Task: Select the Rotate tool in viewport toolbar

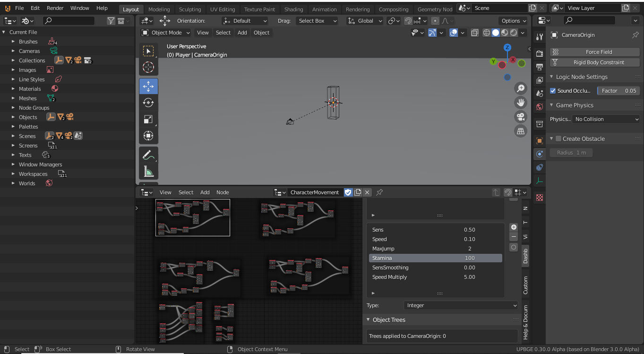Action: pos(148,103)
